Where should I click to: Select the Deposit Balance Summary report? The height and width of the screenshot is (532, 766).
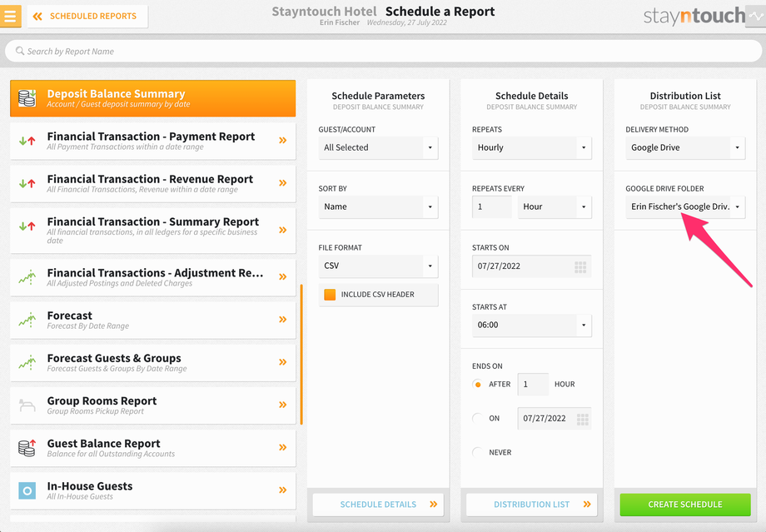[x=153, y=98]
